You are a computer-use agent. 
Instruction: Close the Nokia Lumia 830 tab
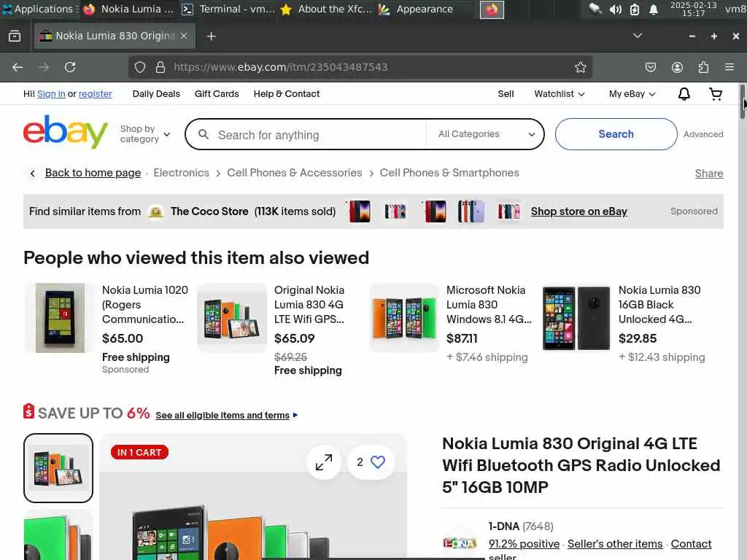click(x=184, y=36)
